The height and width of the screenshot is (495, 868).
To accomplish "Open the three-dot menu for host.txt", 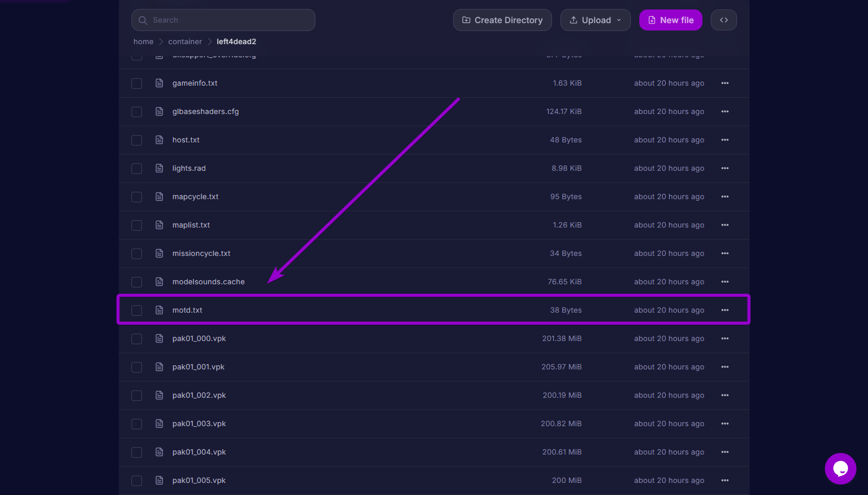I will (725, 140).
